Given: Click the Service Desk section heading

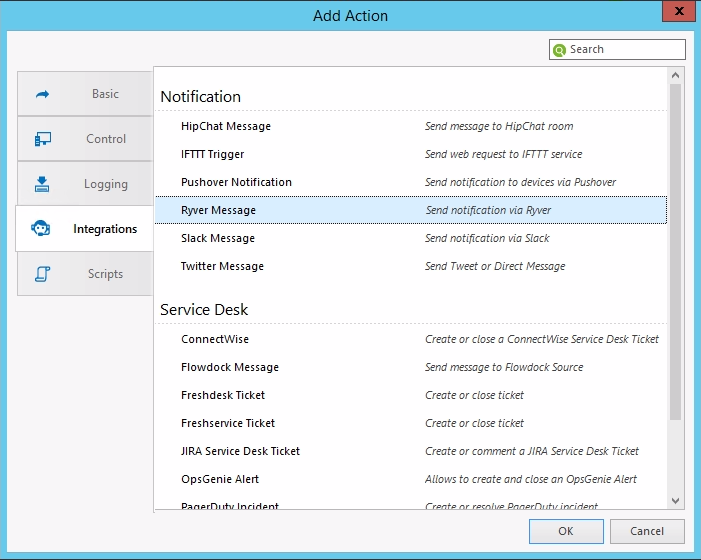Looking at the screenshot, I should [x=204, y=309].
